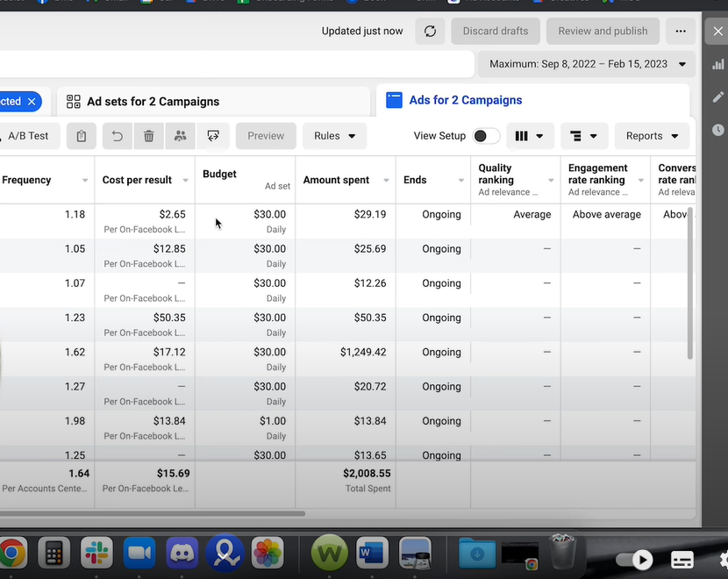Open the Preview image app in dock
Image resolution: width=728 pixels, height=579 pixels.
(415, 553)
